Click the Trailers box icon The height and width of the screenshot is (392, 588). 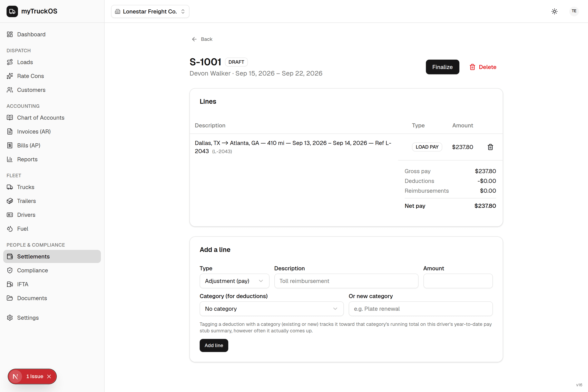(x=10, y=201)
